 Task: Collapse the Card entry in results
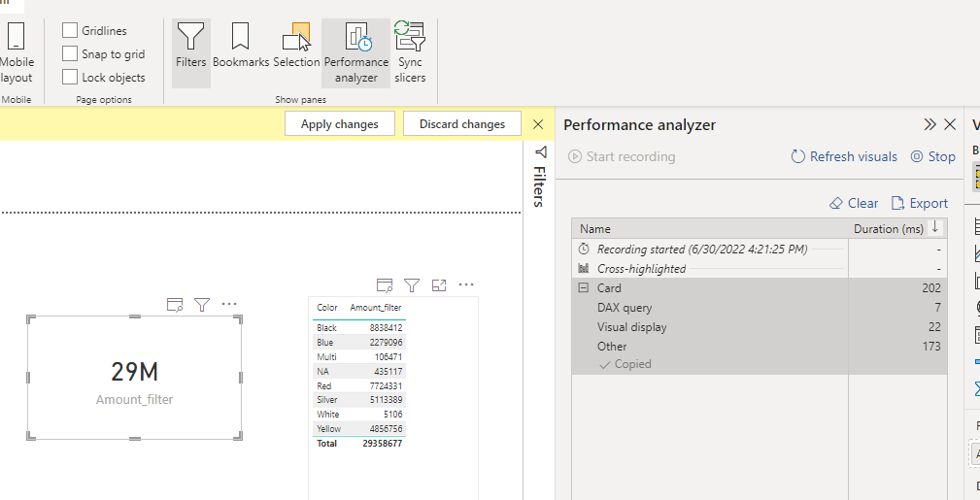click(584, 288)
